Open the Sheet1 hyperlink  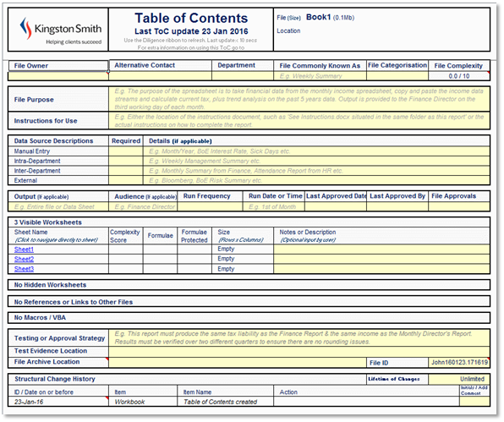tap(24, 249)
